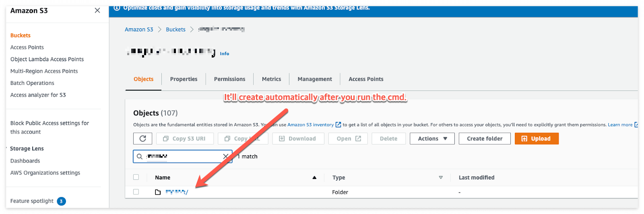Screen dimensions: 644x214
Task: Open Object Lambda Access Points
Action: tap(47, 59)
